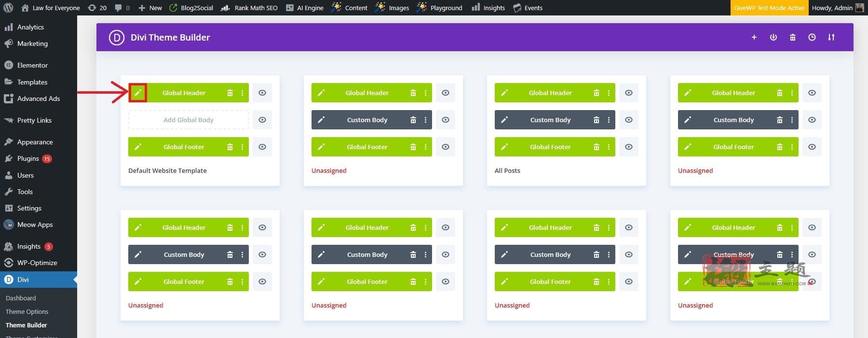Screen dimensions: 868x338
Task: Edit Global Header of Default Website Template
Action: click(x=138, y=93)
